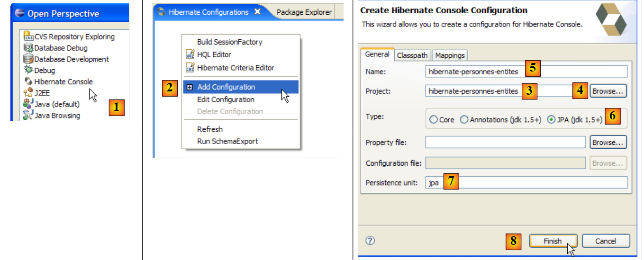Click the Hibernate Criteria Editor icon
The width and height of the screenshot is (644, 260).
pyautogui.click(x=190, y=68)
